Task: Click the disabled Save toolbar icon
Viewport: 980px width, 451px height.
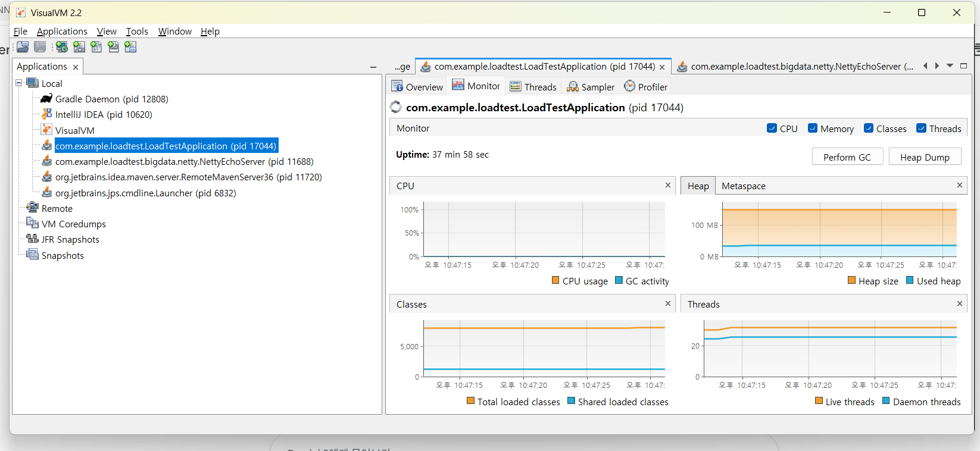Action: pyautogui.click(x=40, y=46)
